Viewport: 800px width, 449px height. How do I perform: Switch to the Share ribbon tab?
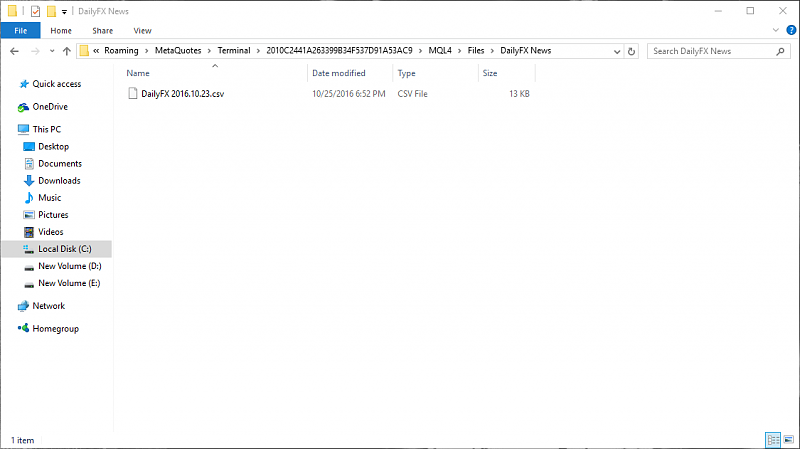[103, 31]
